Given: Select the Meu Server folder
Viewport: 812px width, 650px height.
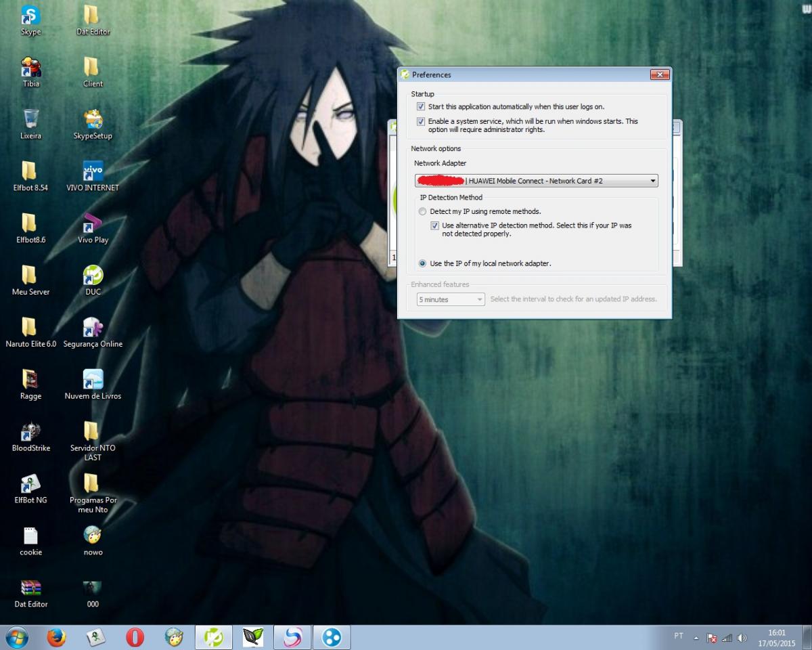Looking at the screenshot, I should point(30,281).
